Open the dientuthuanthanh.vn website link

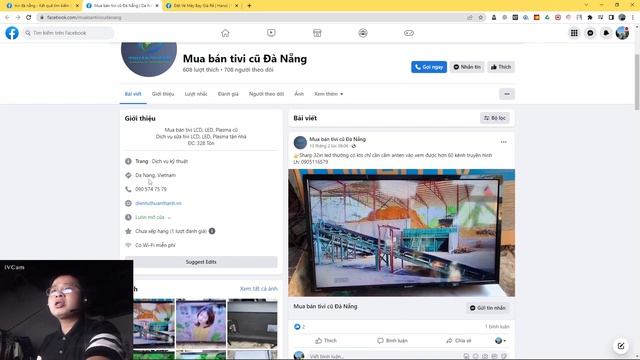pos(158,203)
